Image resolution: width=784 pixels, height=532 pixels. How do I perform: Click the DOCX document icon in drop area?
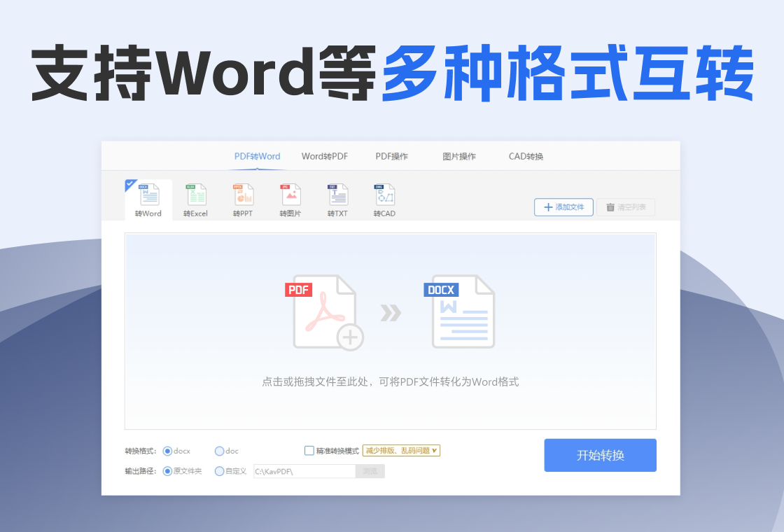pyautogui.click(x=460, y=311)
